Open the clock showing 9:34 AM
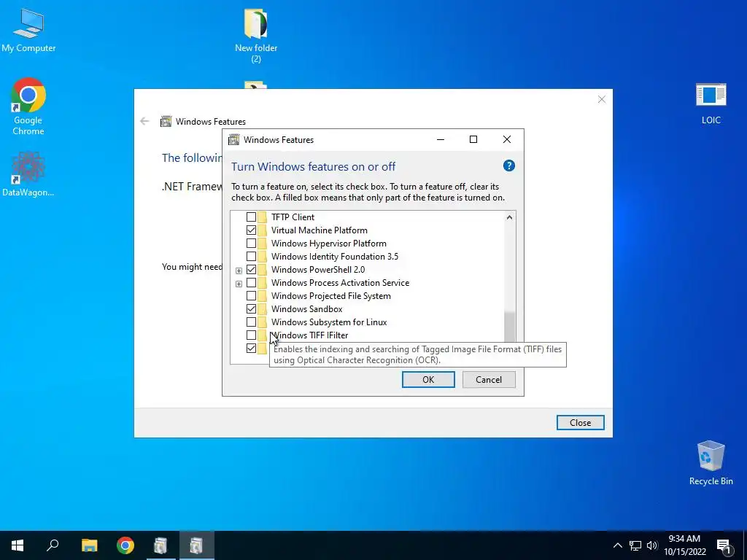This screenshot has height=560, width=747. coord(684,545)
